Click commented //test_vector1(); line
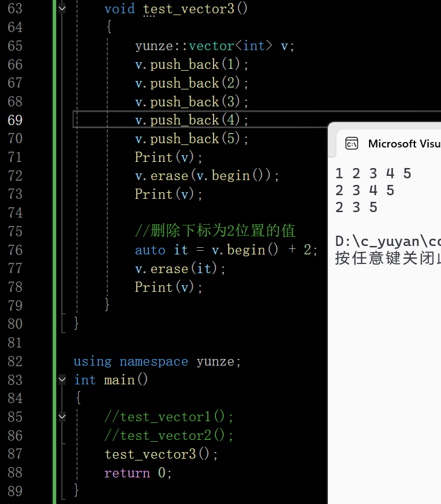 coord(169,417)
